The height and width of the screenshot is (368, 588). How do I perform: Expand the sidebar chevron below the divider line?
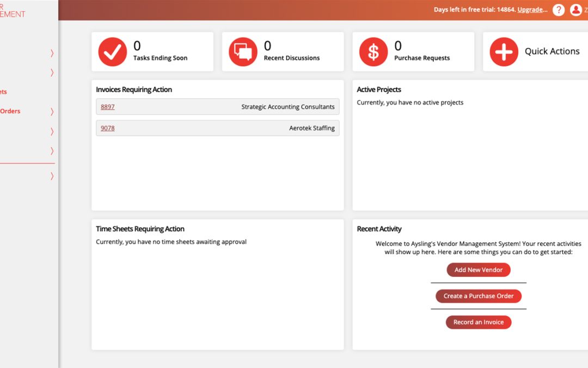[52, 176]
